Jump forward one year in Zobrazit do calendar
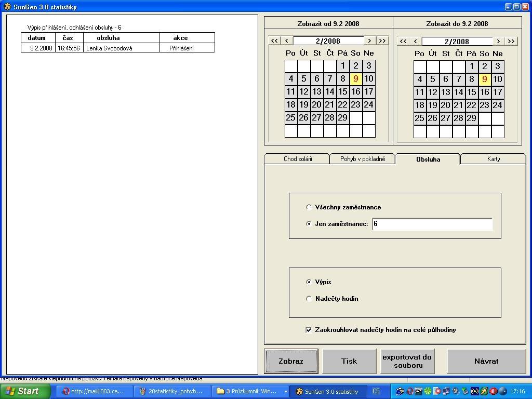The image size is (532, 399). [x=511, y=42]
